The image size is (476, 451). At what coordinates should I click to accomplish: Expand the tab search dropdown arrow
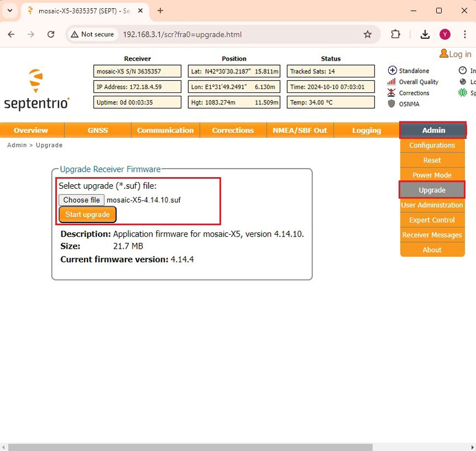[x=10, y=11]
